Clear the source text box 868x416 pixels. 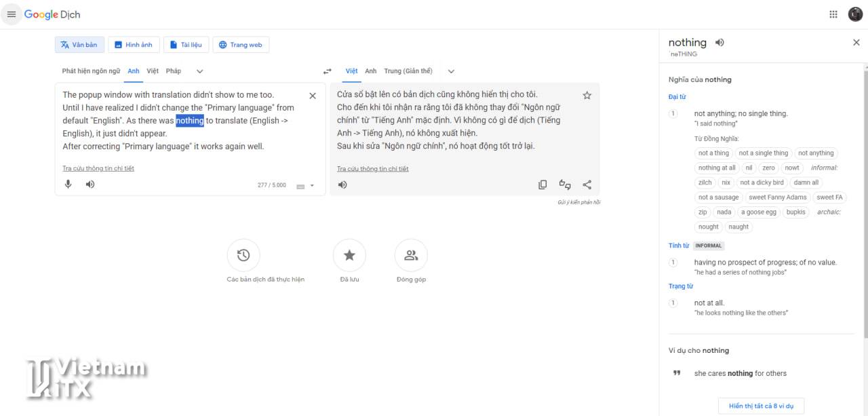coord(313,96)
